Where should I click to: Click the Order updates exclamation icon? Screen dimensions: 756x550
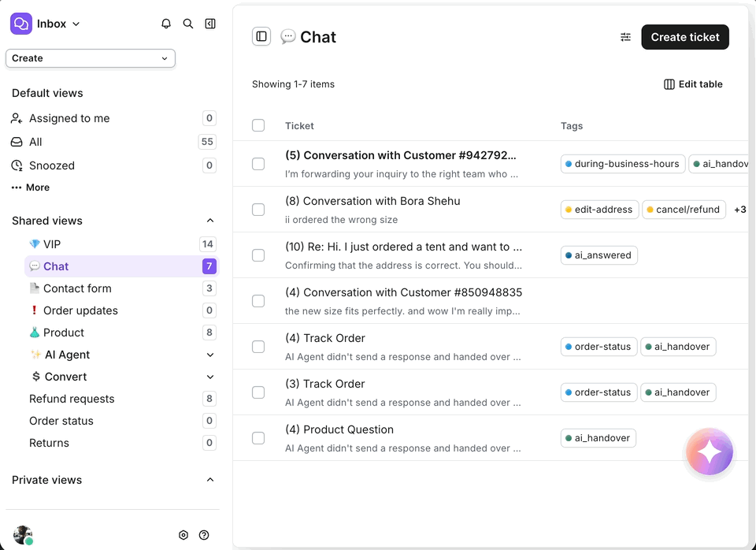tap(34, 310)
